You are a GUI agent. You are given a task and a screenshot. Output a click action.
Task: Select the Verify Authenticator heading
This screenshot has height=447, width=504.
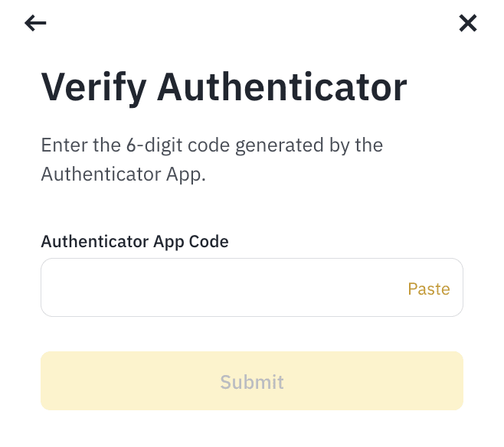[x=224, y=88]
